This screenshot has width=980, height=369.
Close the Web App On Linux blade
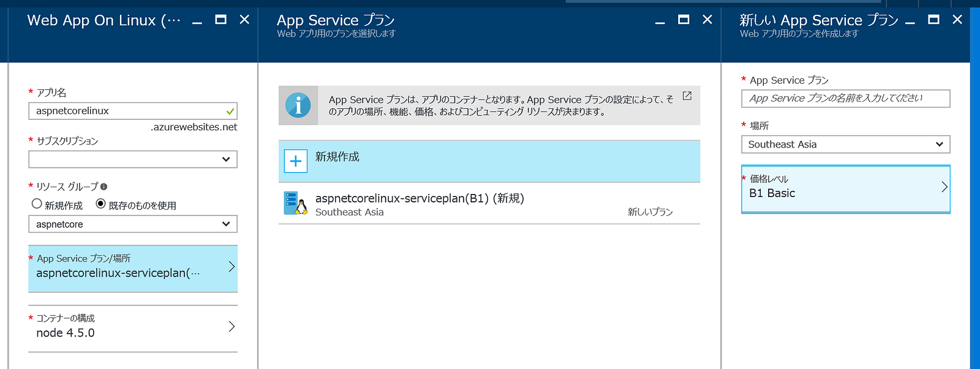point(244,20)
